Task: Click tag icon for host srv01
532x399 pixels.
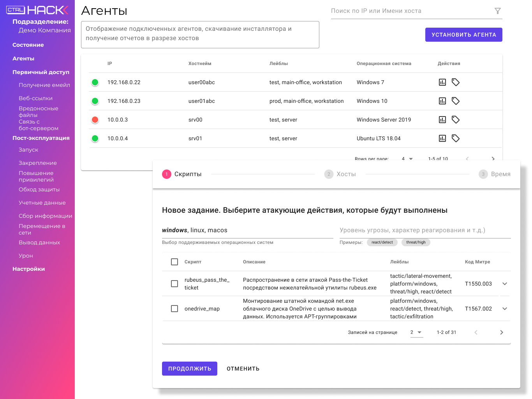Action: [x=456, y=138]
